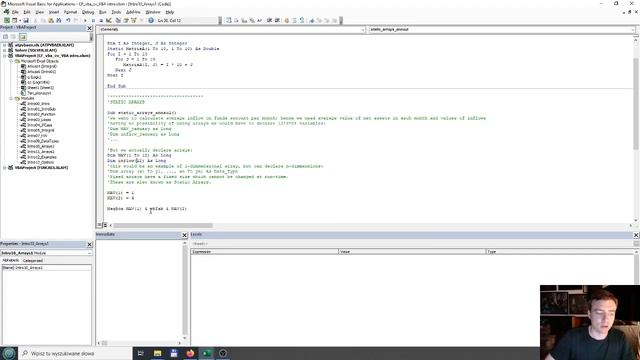The height and width of the screenshot is (360, 640).
Task: Select the Intro12_Examples module
Action: (x=42, y=157)
